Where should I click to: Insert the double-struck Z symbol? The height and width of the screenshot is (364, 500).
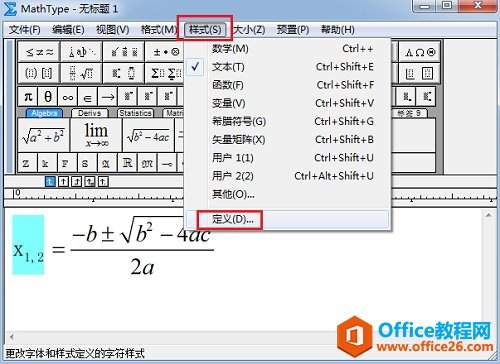(x=27, y=163)
